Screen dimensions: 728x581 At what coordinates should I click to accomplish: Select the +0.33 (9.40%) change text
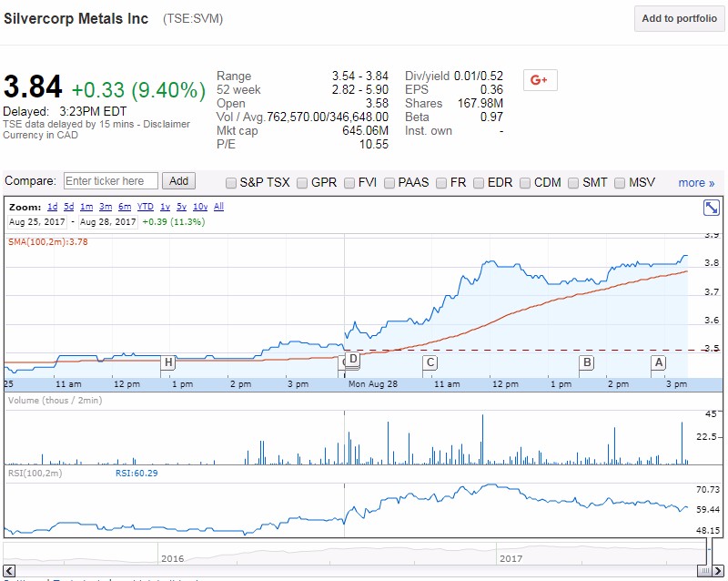(x=138, y=90)
